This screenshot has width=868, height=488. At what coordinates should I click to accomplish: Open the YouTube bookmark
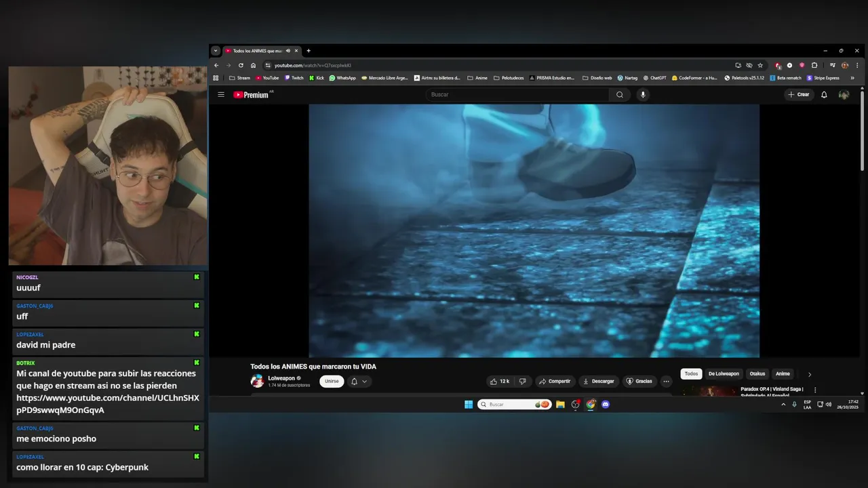point(267,78)
